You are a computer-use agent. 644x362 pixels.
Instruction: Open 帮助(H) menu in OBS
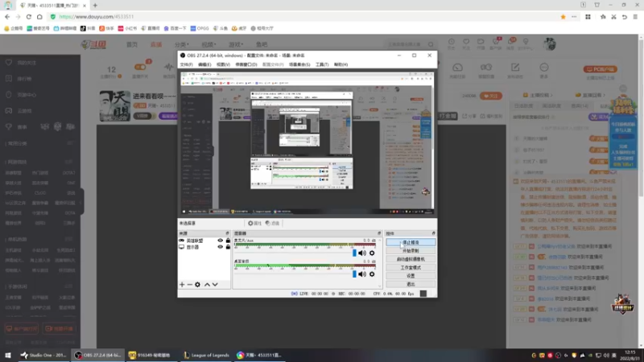click(341, 64)
